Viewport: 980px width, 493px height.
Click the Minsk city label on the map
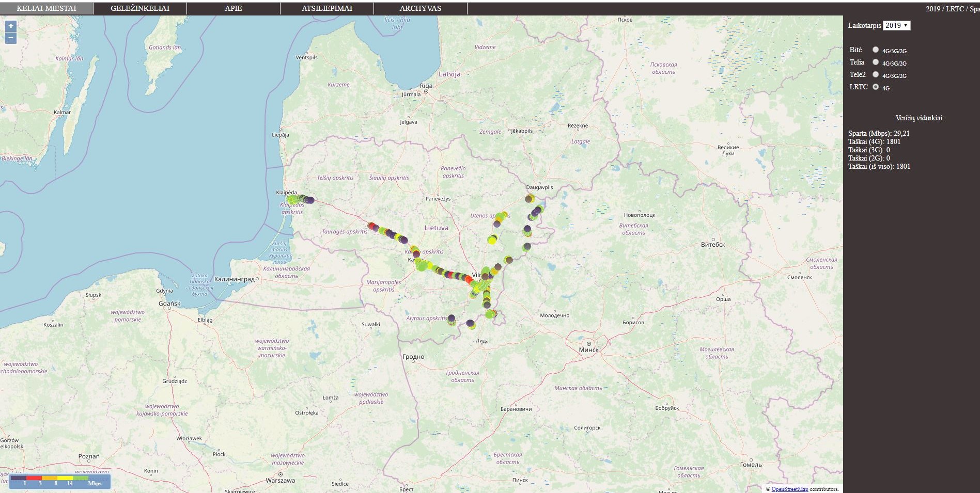(x=588, y=349)
